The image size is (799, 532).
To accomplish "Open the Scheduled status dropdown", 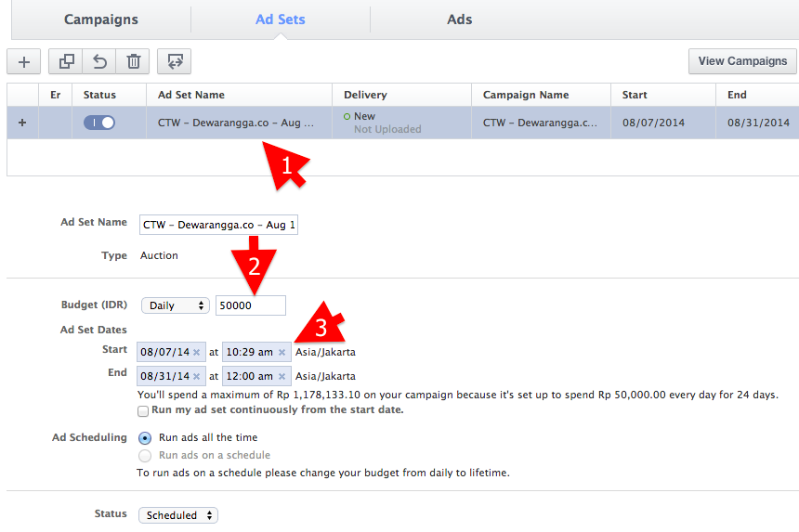I will pyautogui.click(x=178, y=515).
